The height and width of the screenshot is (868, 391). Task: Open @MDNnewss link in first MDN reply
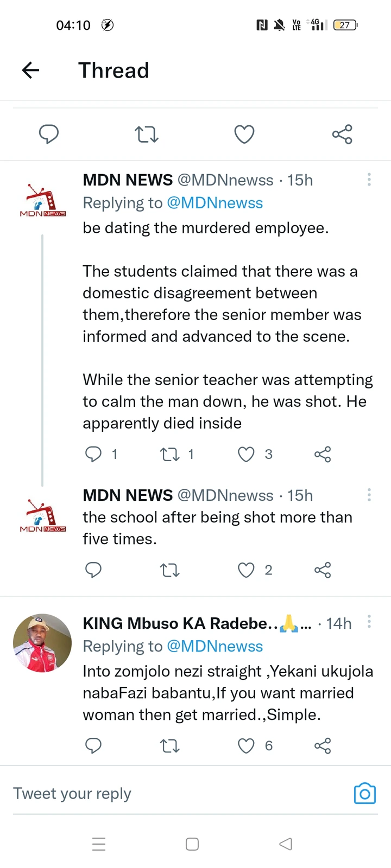click(x=215, y=203)
